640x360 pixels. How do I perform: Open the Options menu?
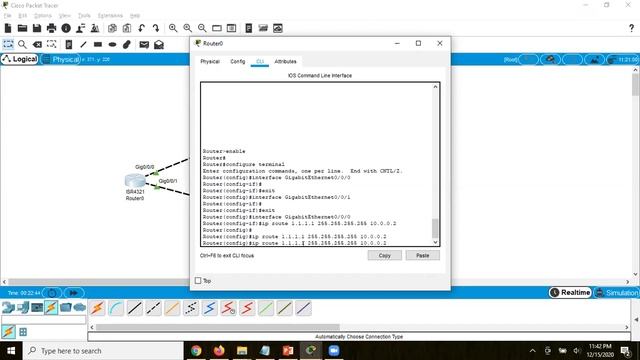(42, 16)
